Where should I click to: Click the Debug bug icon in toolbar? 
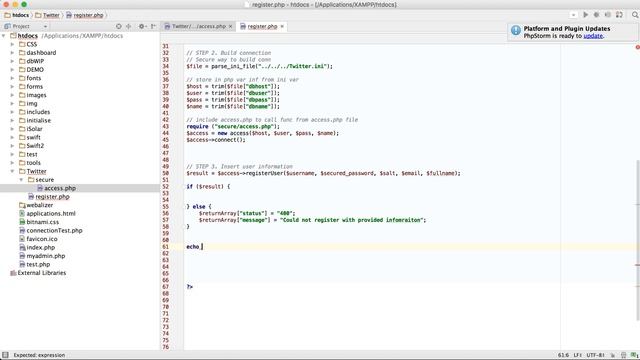[x=596, y=15]
